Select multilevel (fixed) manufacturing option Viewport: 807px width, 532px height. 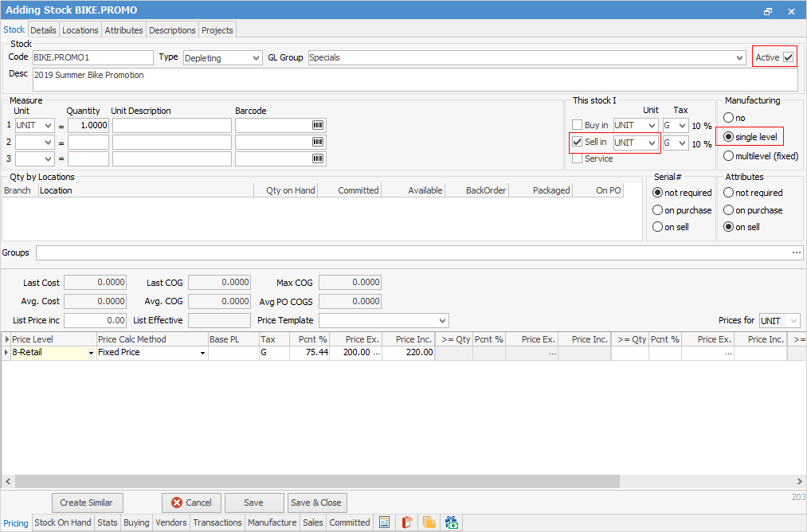pyautogui.click(x=729, y=156)
